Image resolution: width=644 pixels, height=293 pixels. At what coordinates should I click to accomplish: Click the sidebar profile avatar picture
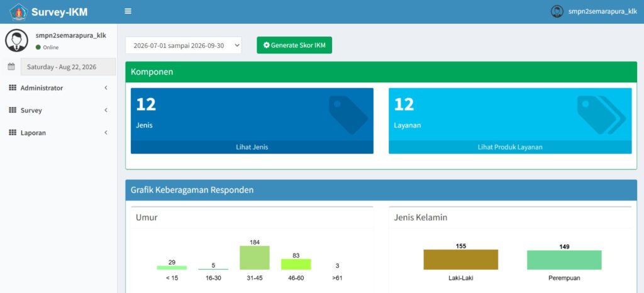pyautogui.click(x=16, y=40)
